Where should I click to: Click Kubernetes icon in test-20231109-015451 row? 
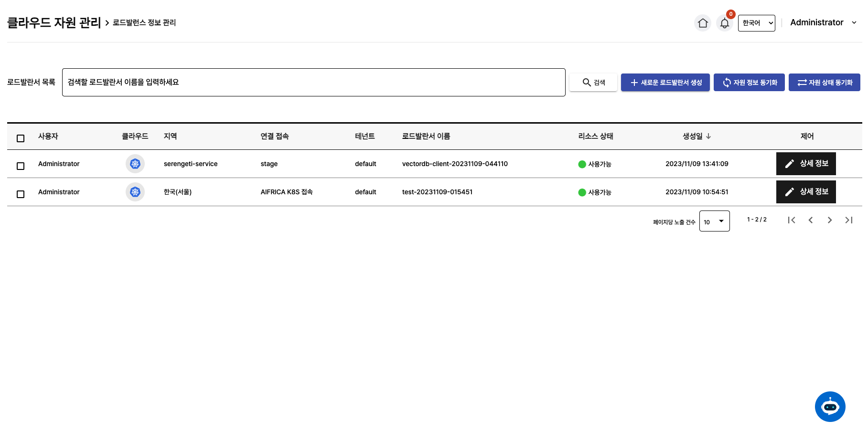coord(135,192)
